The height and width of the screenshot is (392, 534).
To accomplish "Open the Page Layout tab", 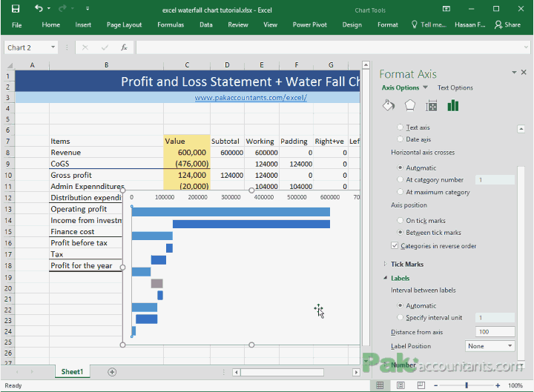I will (x=124, y=25).
